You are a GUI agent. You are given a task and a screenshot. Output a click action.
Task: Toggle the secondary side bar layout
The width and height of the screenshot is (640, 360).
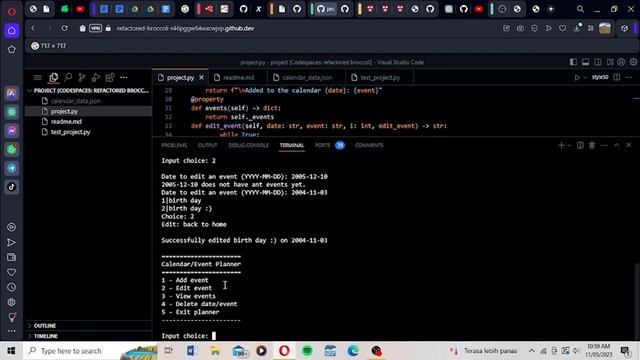[x=598, y=62]
